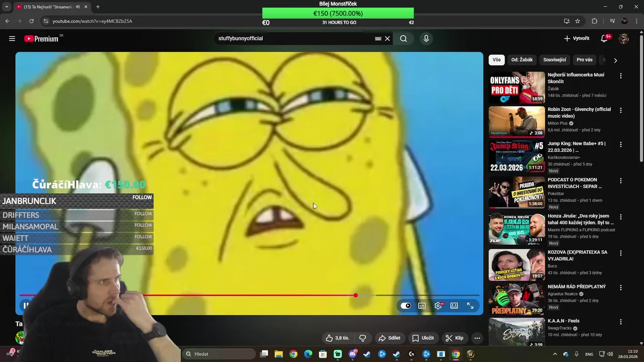The width and height of the screenshot is (644, 362).
Task: Select the Od: Žabák filter chip
Action: tap(522, 60)
